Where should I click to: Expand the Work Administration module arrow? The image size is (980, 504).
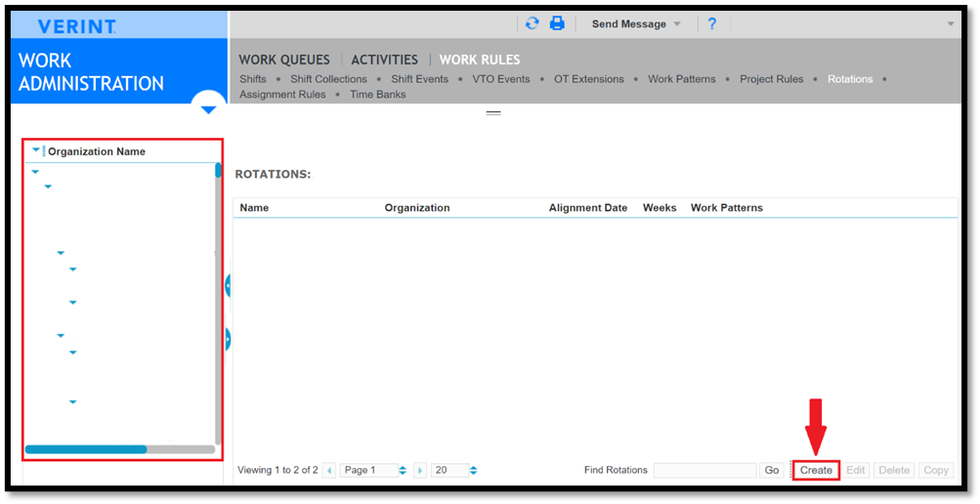click(x=208, y=110)
